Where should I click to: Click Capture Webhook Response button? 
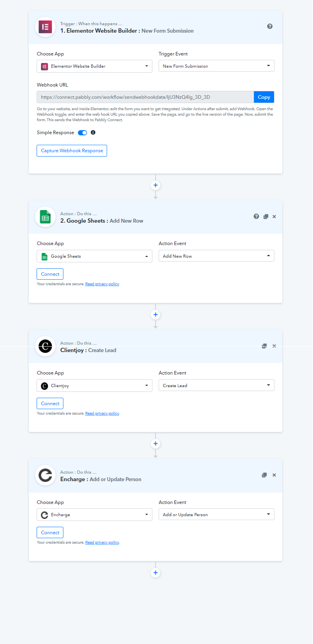point(72,151)
